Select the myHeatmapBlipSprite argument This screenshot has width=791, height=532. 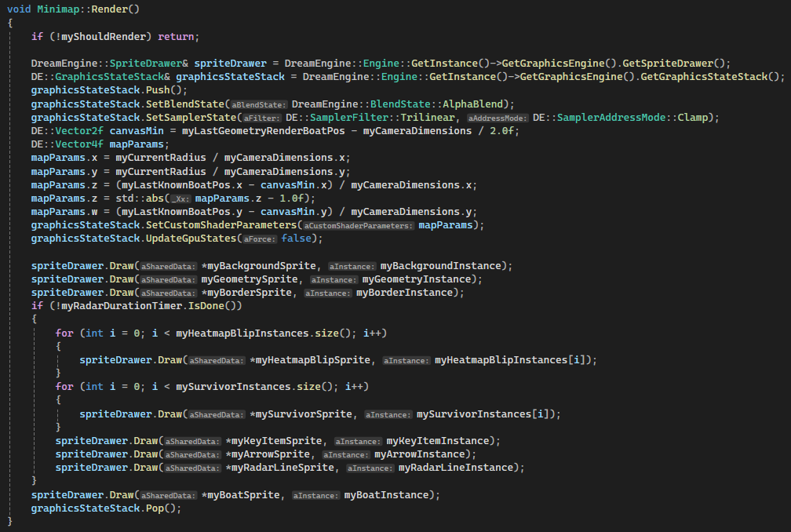(x=313, y=360)
